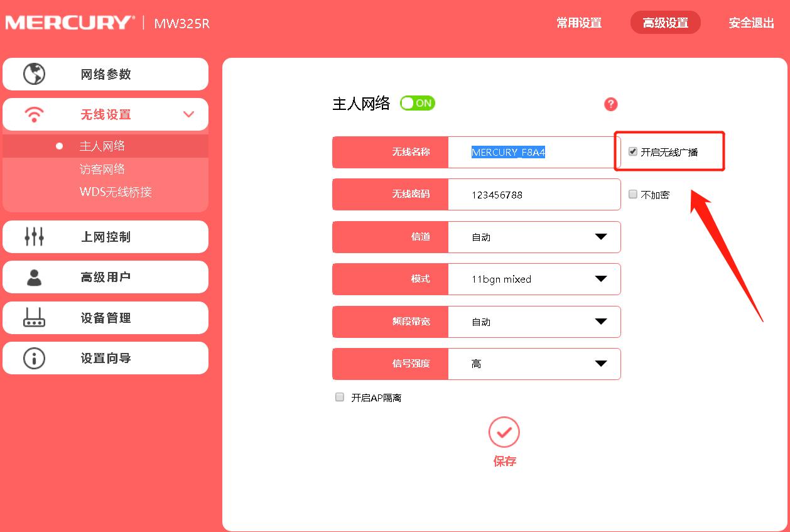Check the 开启AP隔离 option
The image size is (790, 532).
(339, 397)
